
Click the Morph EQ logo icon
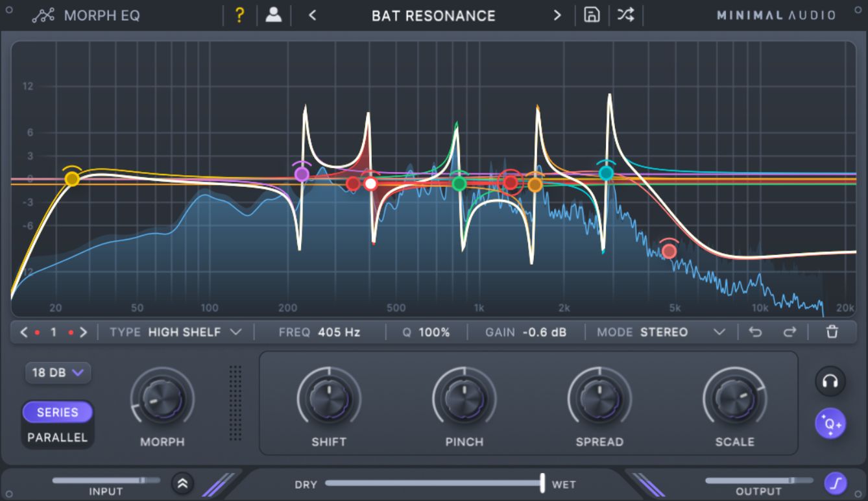pyautogui.click(x=43, y=16)
